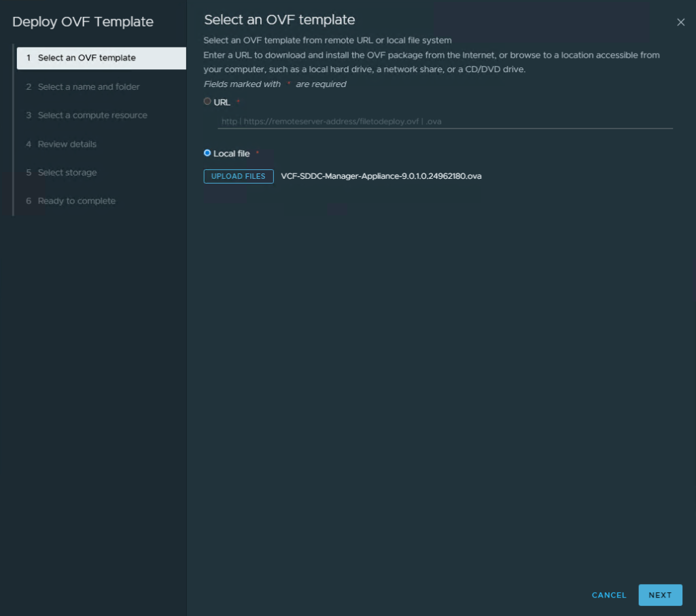
Task: Go to step 6 Ready to complete
Action: tap(76, 201)
